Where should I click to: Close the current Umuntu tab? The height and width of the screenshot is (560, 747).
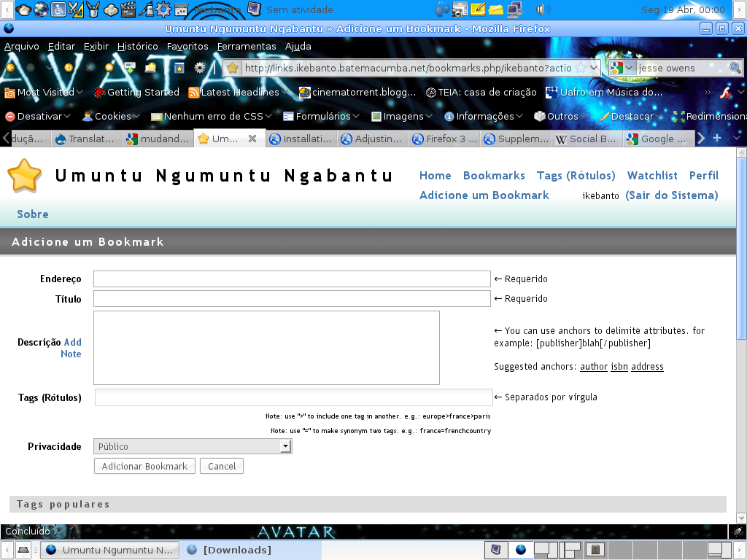[252, 139]
